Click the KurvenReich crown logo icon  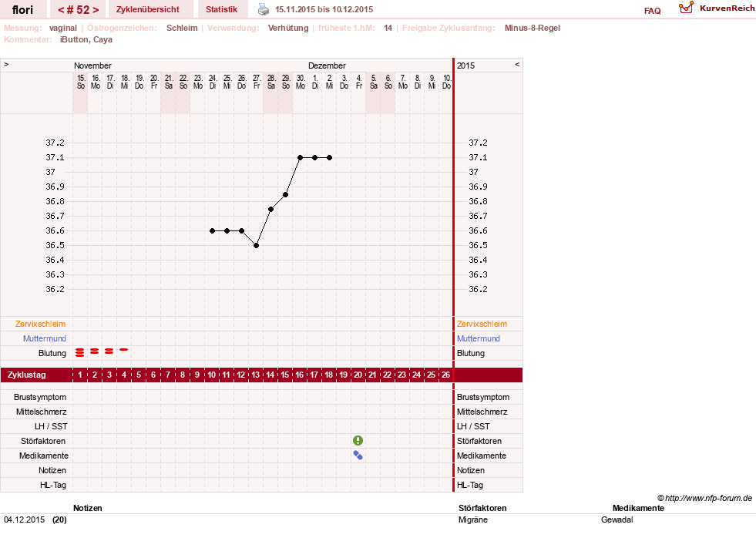tap(686, 8)
